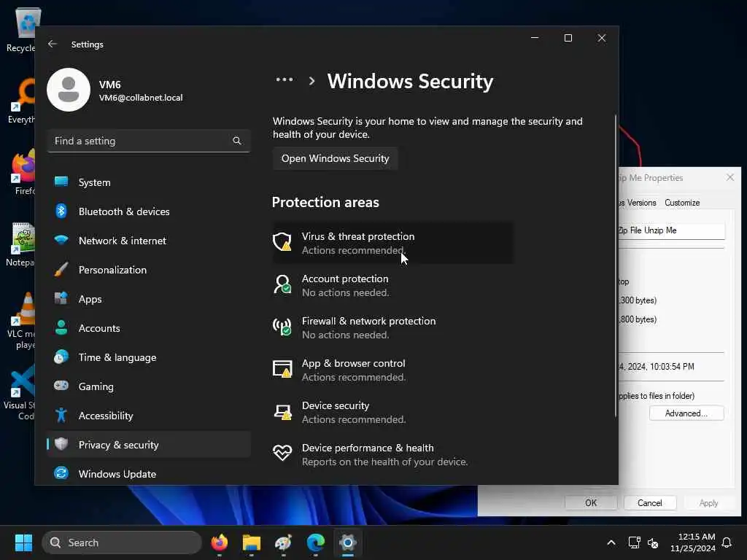Click the Bluetooth icon in sidebar
The image size is (747, 560).
click(x=61, y=211)
